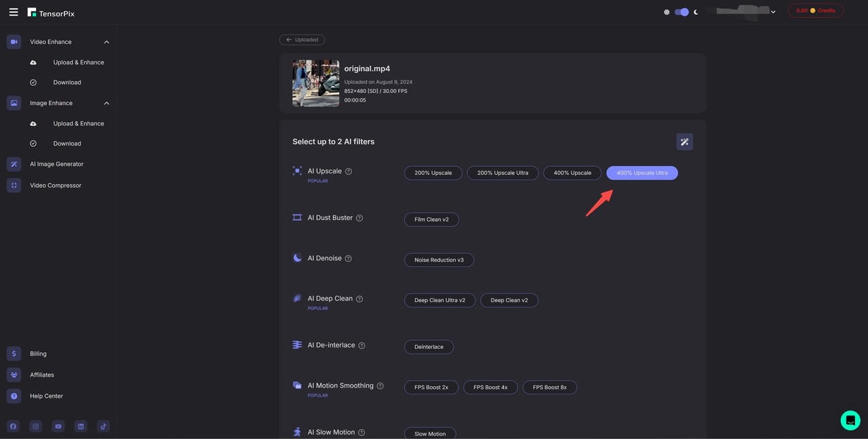Select the FPS Boost 4x option
This screenshot has height=439, width=868.
tap(490, 388)
